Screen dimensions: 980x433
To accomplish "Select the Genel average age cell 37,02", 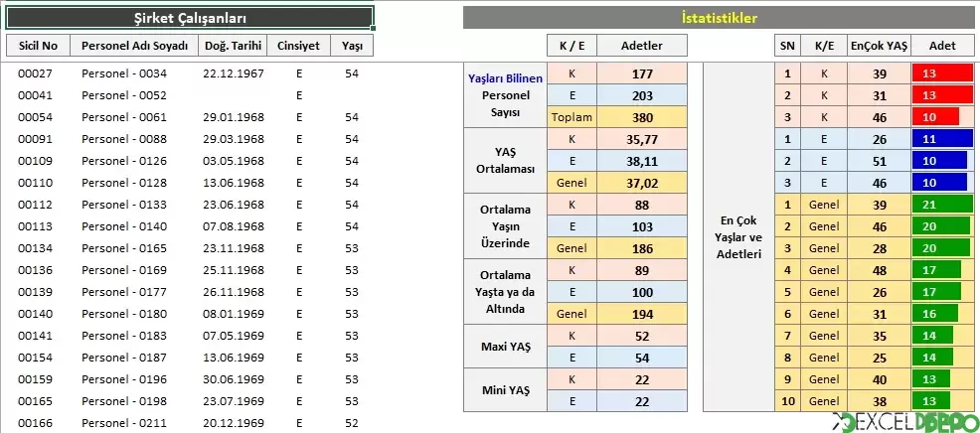I will [x=642, y=183].
